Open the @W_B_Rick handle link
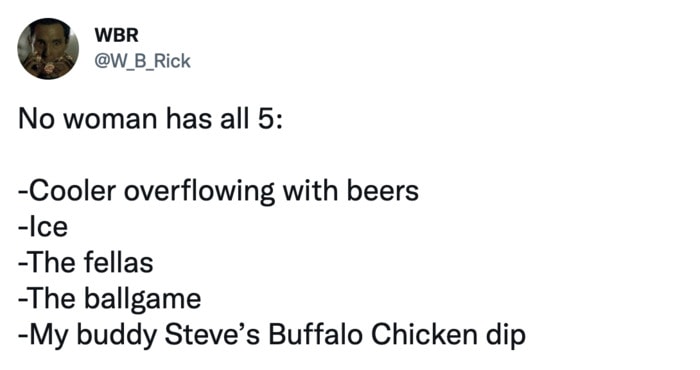Image resolution: width=700 pixels, height=370 pixels. (142, 61)
